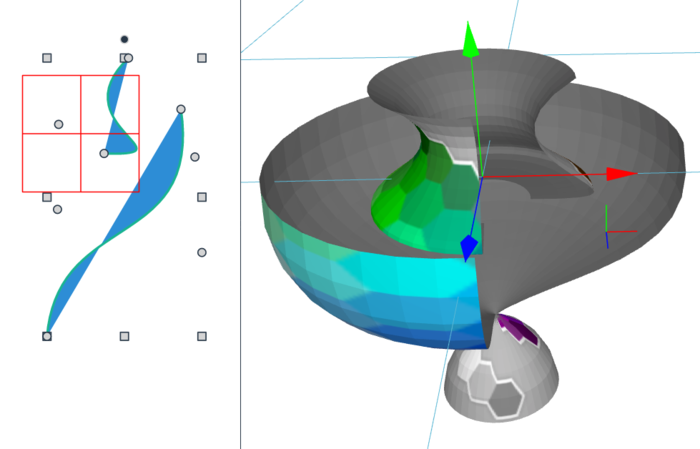Click the top-right square resize handle
Screen dimensions: 700x449
click(202, 58)
